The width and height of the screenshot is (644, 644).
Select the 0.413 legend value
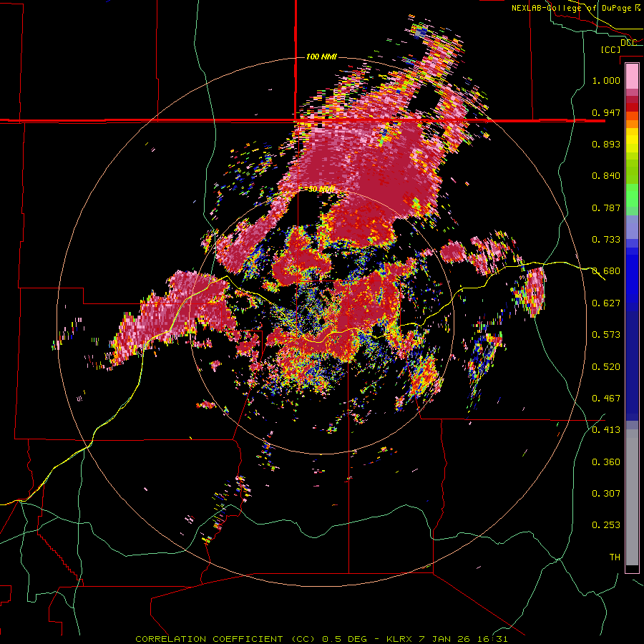pyautogui.click(x=606, y=430)
